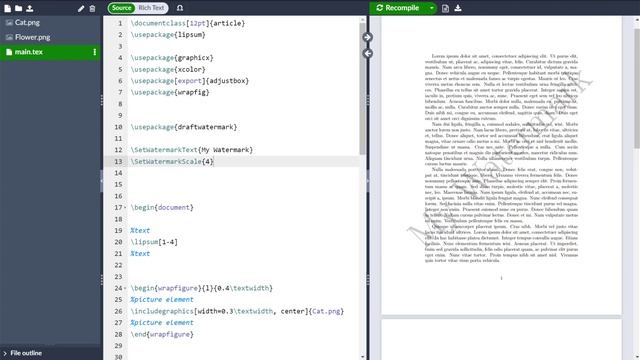
Task: Expand the File outline panel
Action: tap(22, 353)
